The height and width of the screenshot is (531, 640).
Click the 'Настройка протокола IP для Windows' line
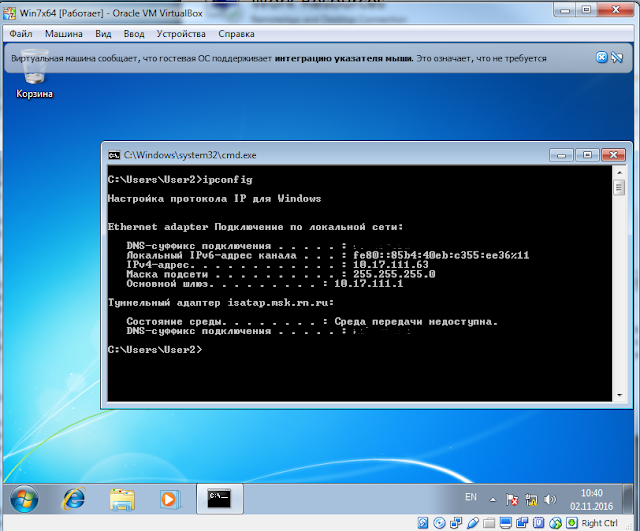214,199
